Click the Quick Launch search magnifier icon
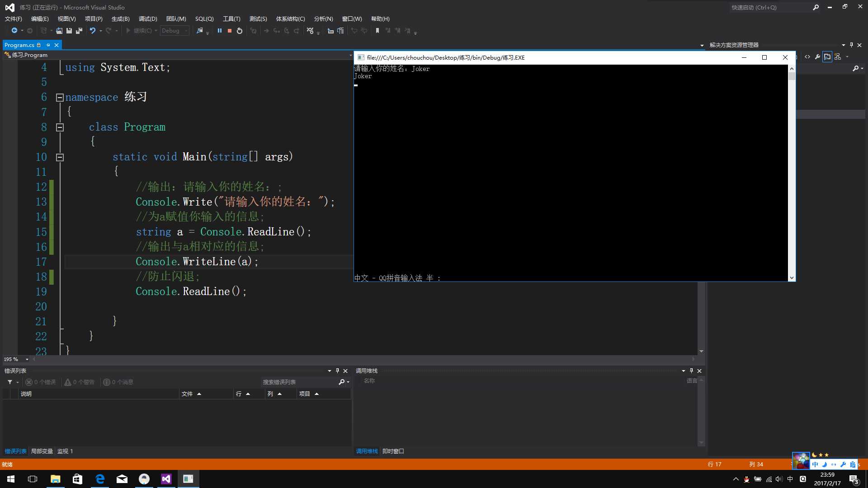Screen dimensions: 868x488 click(816, 8)
